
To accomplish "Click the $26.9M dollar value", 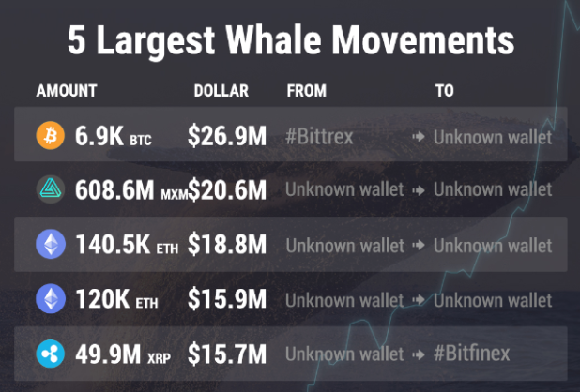I will point(227,136).
